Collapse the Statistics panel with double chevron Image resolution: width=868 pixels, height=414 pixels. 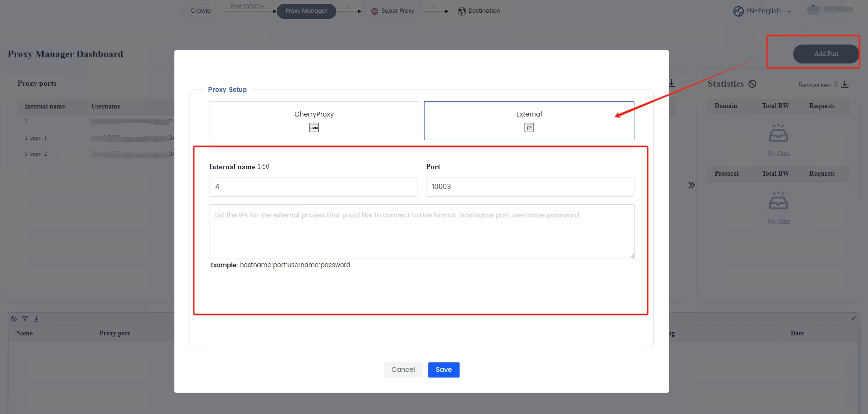point(692,185)
